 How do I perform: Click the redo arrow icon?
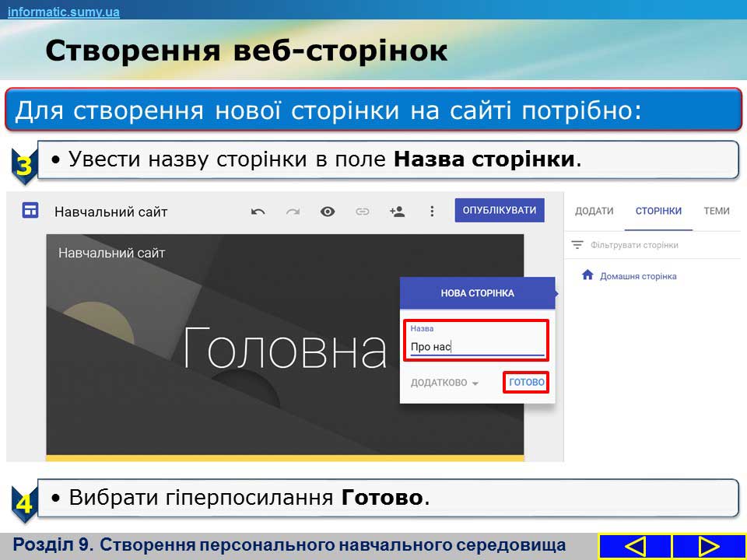tap(293, 212)
